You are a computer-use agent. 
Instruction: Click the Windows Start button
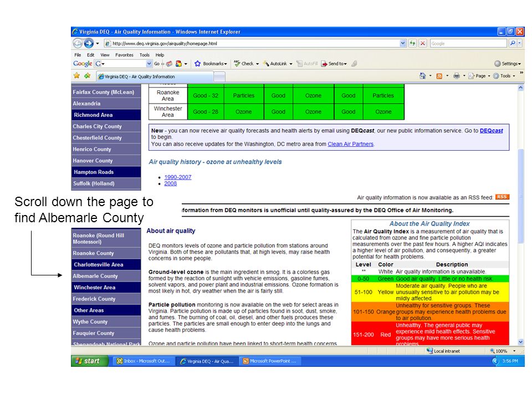90,361
